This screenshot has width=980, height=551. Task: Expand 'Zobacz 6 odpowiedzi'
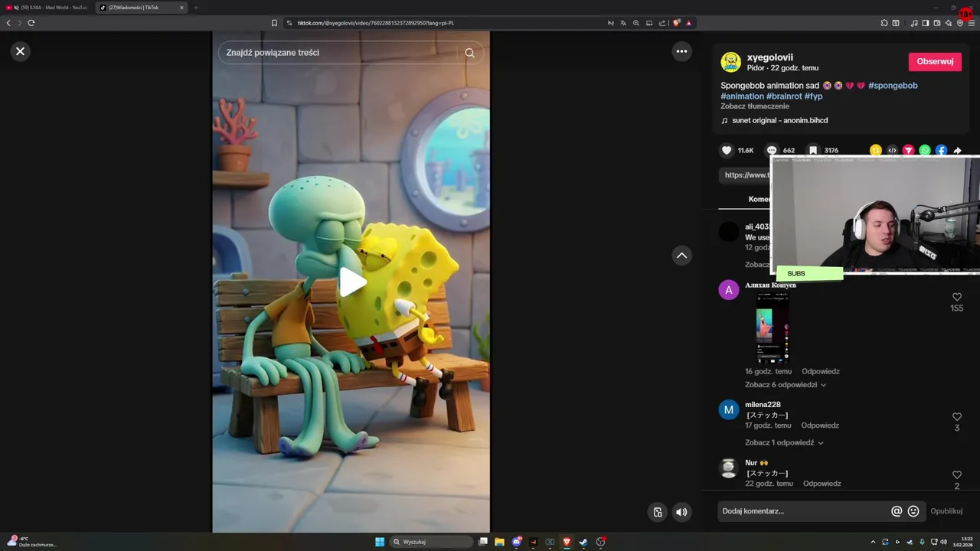786,385
